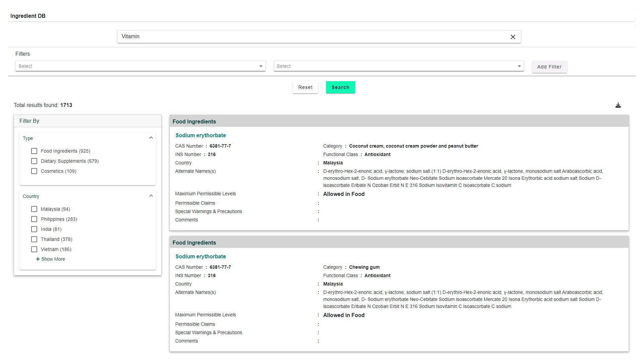
Task: Click the Reset button
Action: pos(305,87)
